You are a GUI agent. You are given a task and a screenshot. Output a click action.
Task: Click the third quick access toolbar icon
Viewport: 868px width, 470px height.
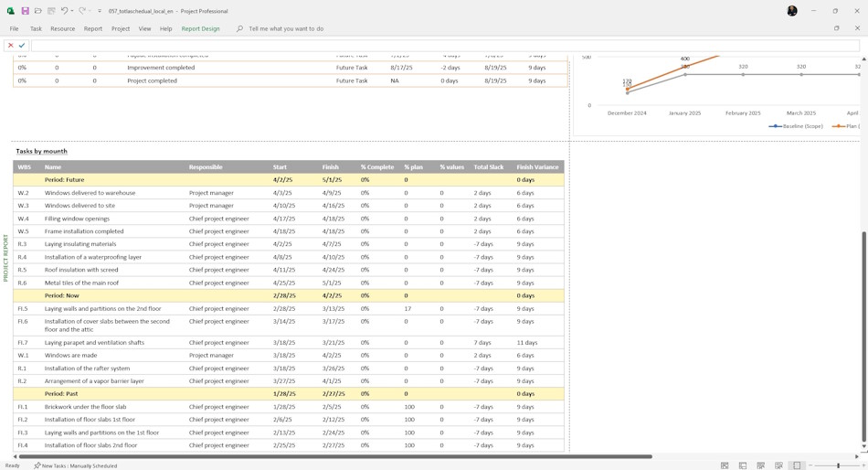pyautogui.click(x=51, y=11)
